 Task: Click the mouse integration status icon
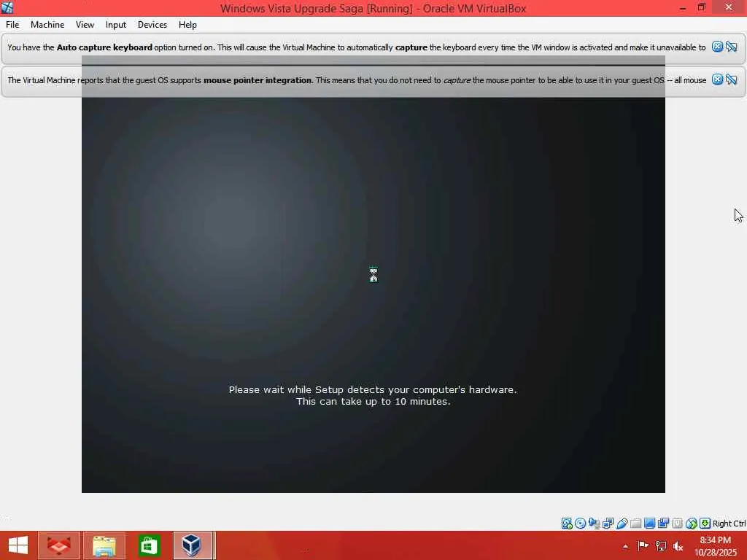point(692,524)
